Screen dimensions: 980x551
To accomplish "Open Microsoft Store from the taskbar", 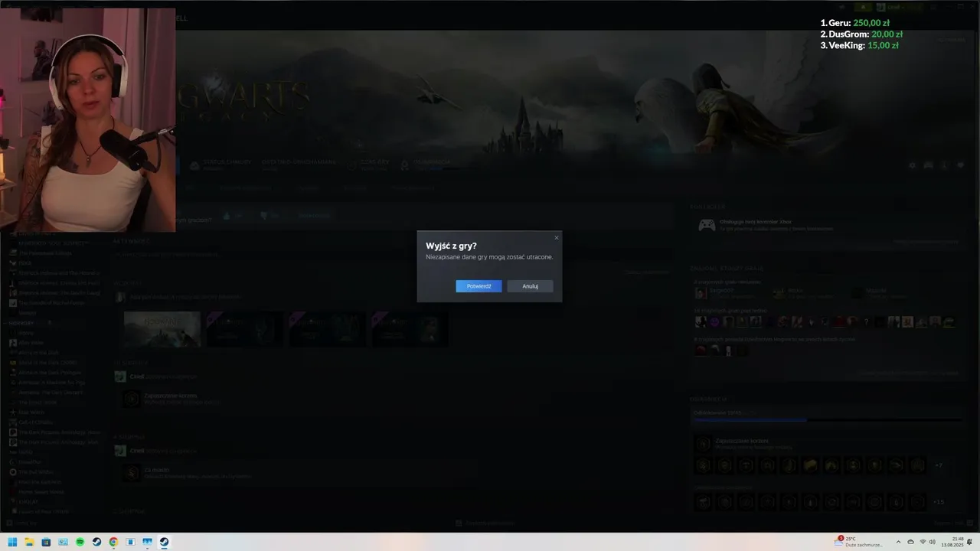I will (x=46, y=542).
